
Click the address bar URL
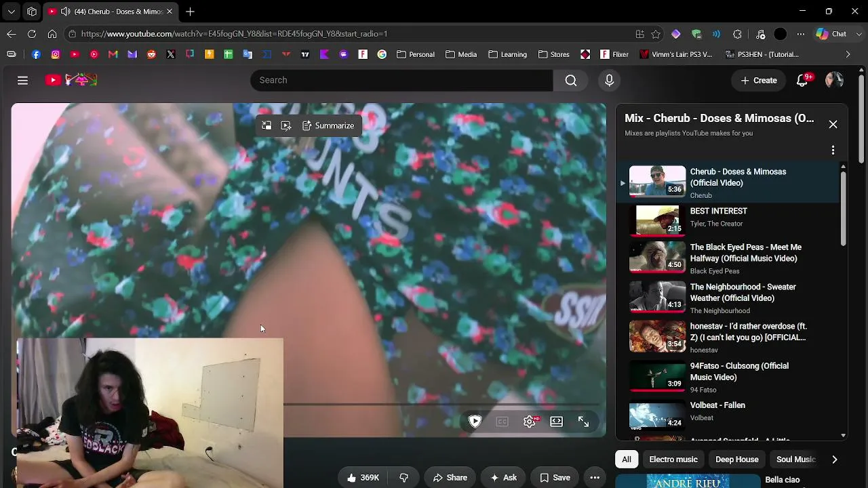click(234, 34)
